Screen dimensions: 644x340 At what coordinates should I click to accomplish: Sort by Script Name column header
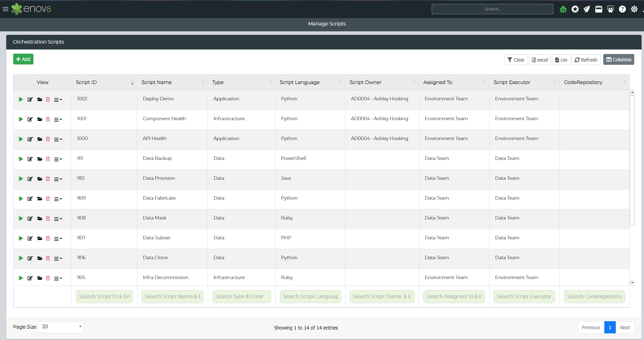pos(172,83)
